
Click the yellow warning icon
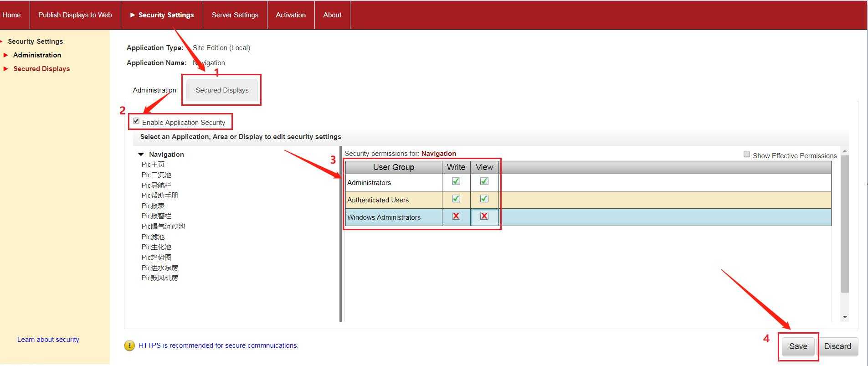(129, 345)
